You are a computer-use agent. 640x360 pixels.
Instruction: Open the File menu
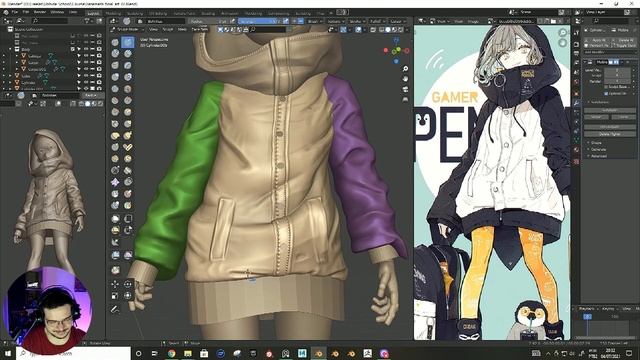[15, 12]
